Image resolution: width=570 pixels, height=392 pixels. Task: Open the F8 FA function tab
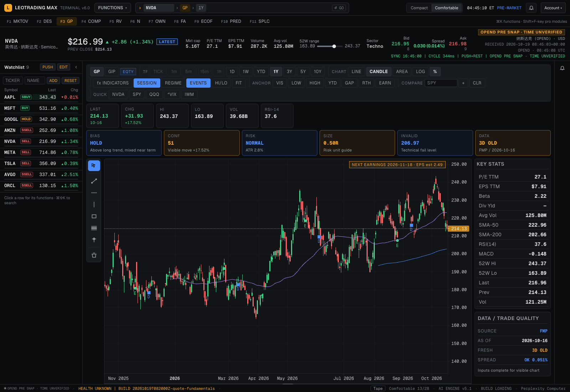point(180,21)
